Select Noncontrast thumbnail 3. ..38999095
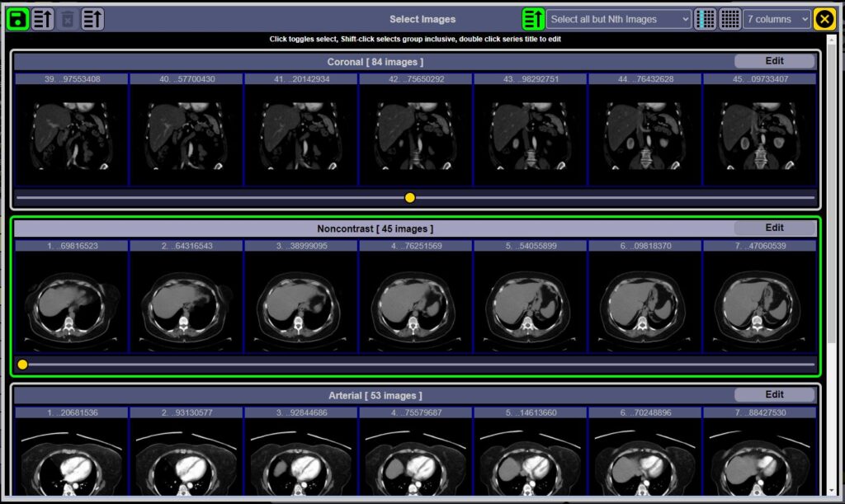The width and height of the screenshot is (845, 504). click(x=301, y=297)
